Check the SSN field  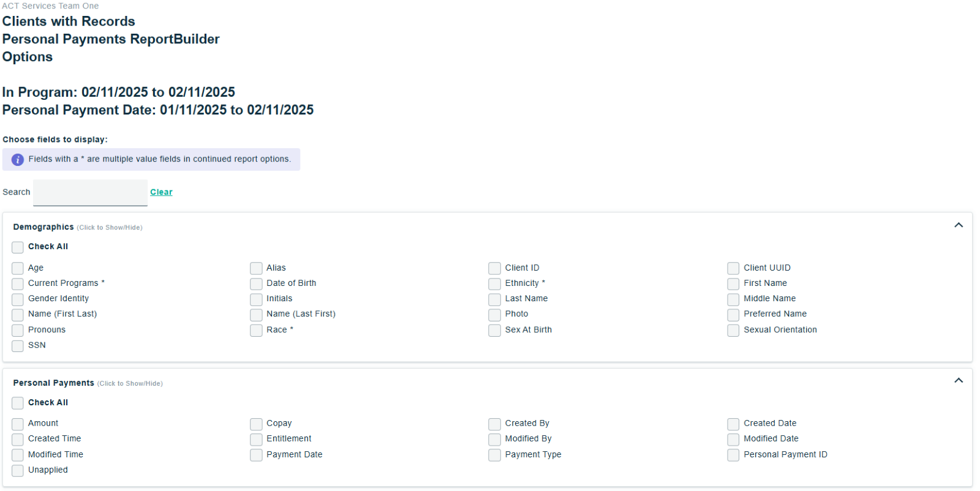(x=18, y=346)
